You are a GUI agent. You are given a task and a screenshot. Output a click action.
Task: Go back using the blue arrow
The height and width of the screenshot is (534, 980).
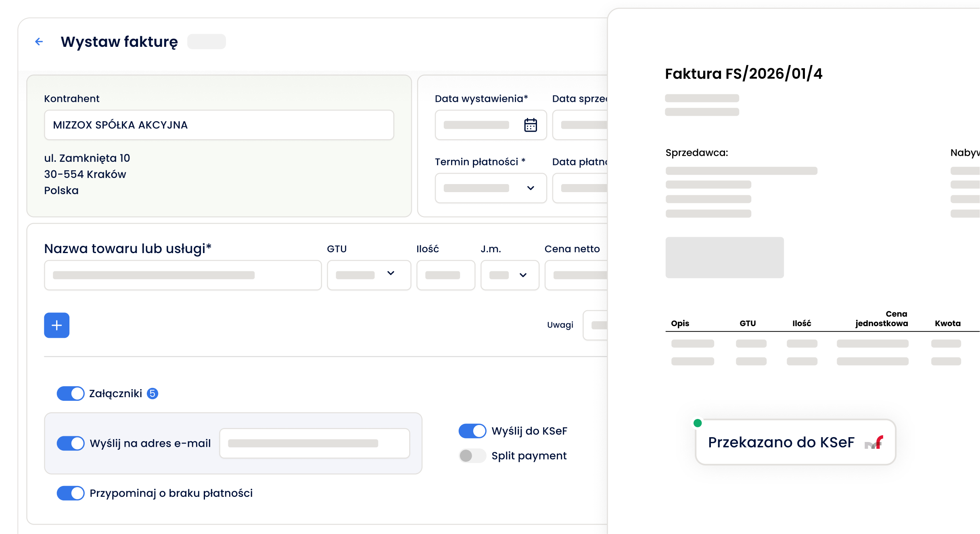(39, 42)
